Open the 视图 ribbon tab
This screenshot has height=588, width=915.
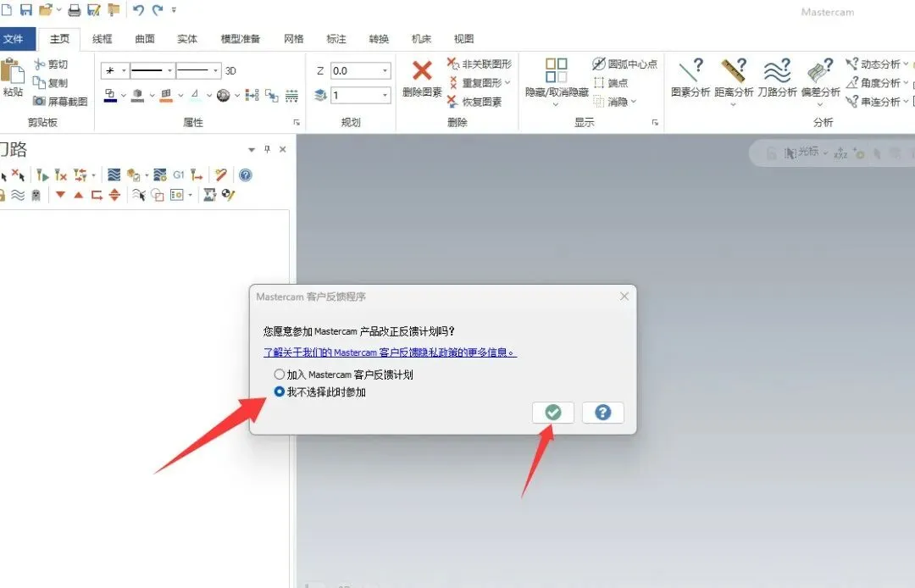[x=464, y=39]
